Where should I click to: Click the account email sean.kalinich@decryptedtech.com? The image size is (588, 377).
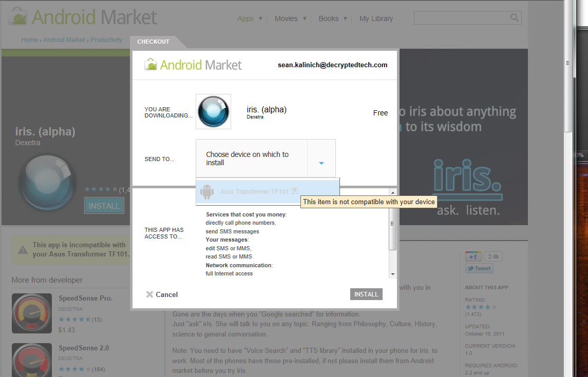[x=333, y=65]
